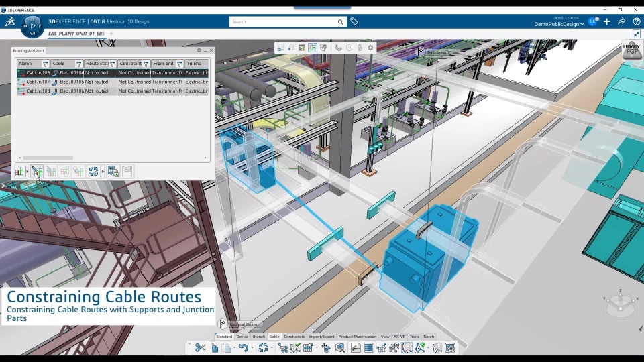Viewport: 644px width, 362px height.
Task: Open the Constraint column filter
Action: (146, 64)
